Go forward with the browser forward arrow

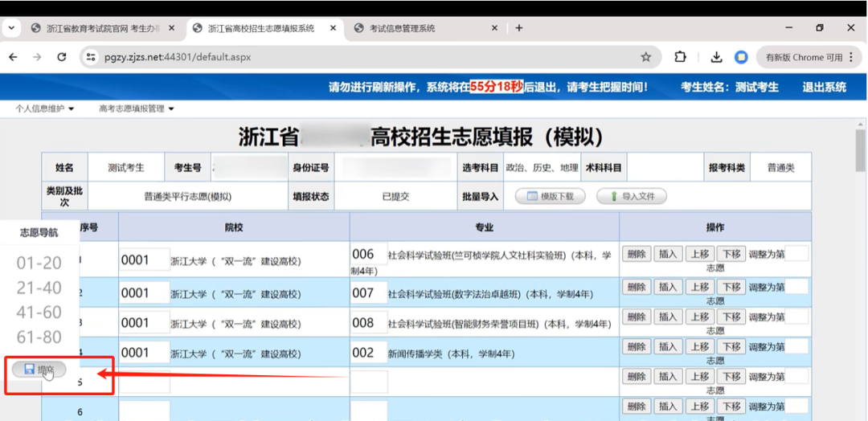coord(37,57)
